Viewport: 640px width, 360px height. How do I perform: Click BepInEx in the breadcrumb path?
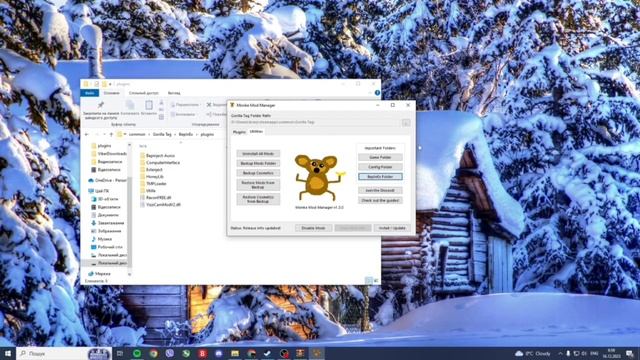tap(186, 134)
